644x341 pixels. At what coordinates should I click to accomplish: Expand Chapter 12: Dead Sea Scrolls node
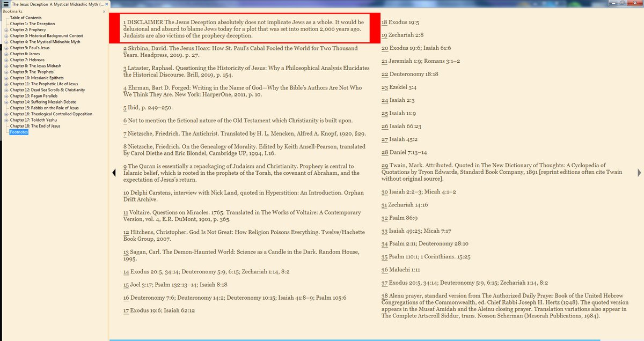tap(6, 90)
